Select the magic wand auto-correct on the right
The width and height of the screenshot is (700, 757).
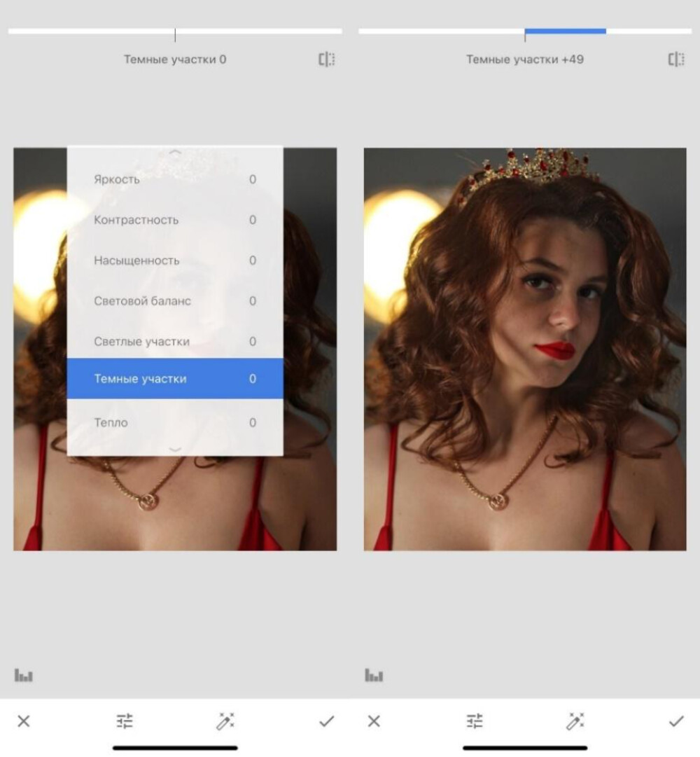click(574, 721)
